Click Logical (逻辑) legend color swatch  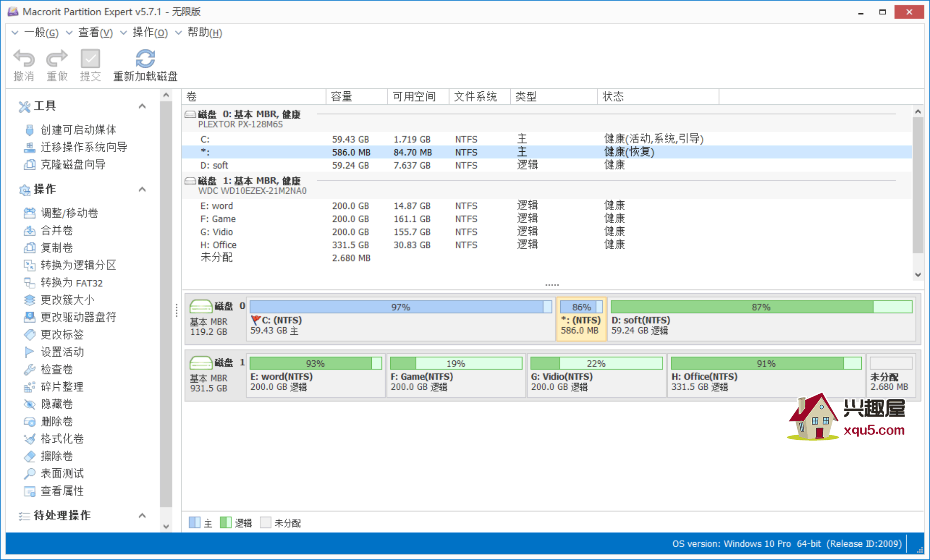point(225,522)
